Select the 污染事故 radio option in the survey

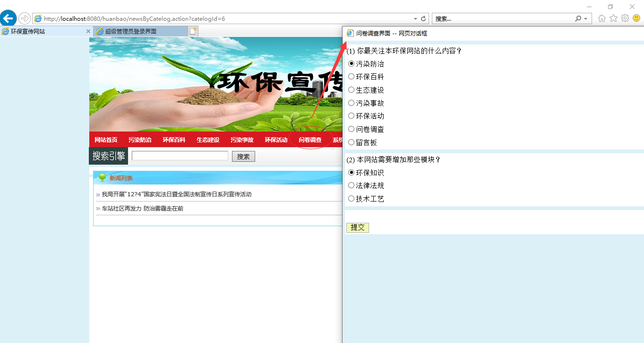pos(351,103)
